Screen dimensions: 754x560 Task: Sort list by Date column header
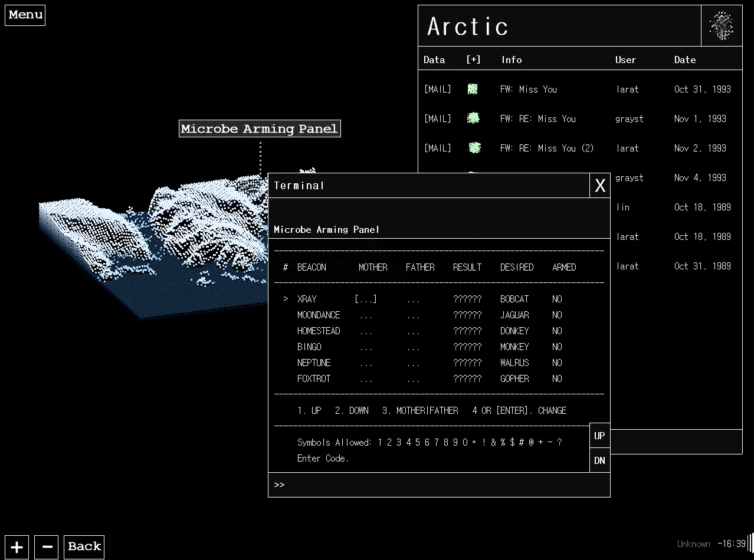[x=685, y=60]
